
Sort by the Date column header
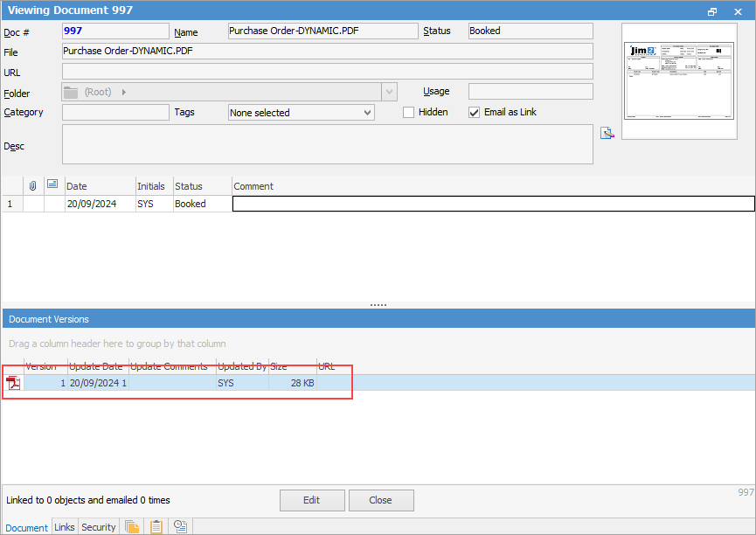pyautogui.click(x=101, y=186)
